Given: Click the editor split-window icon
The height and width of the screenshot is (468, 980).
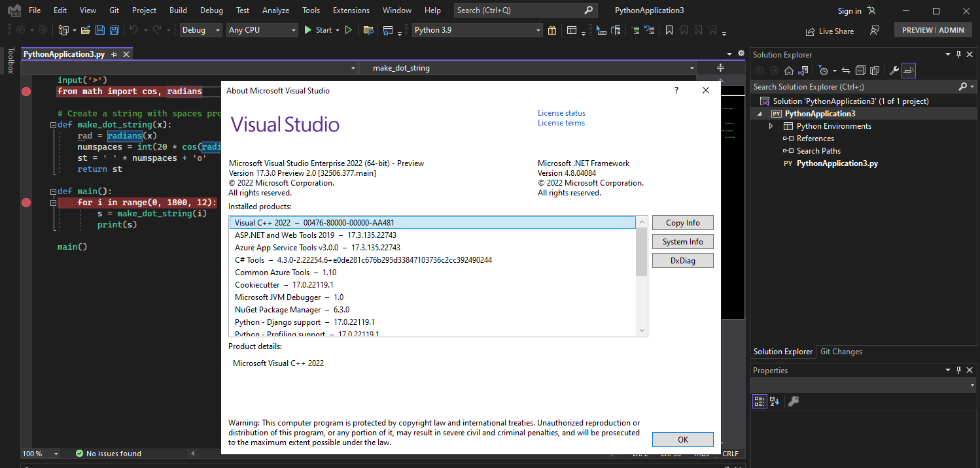Looking at the screenshot, I should (720, 68).
